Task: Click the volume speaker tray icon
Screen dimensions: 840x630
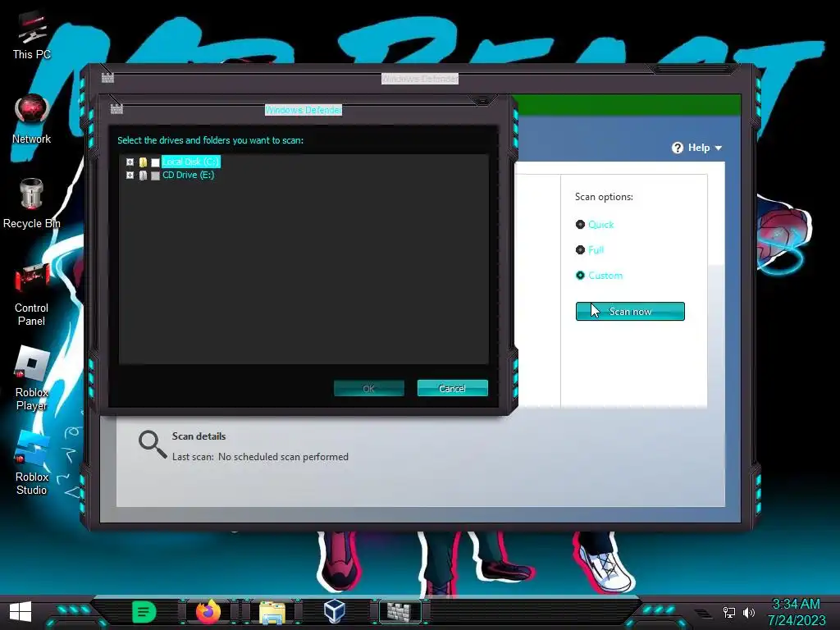Action: tap(749, 612)
